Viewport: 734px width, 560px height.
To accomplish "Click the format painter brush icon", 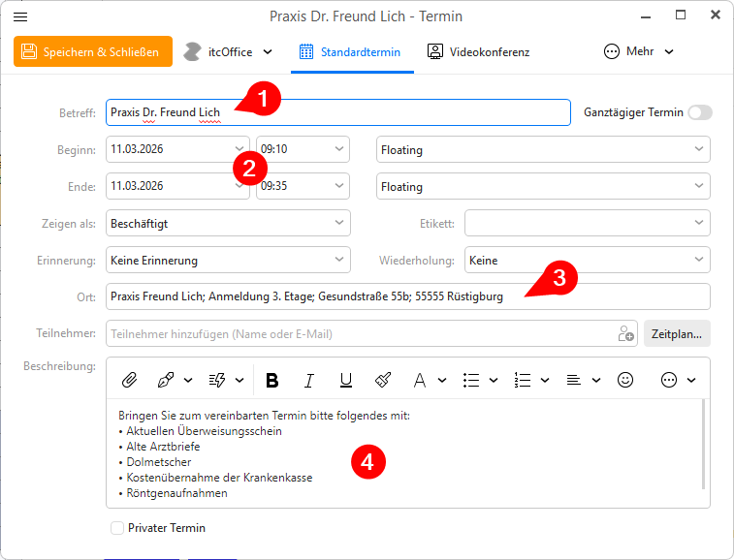I will (382, 381).
